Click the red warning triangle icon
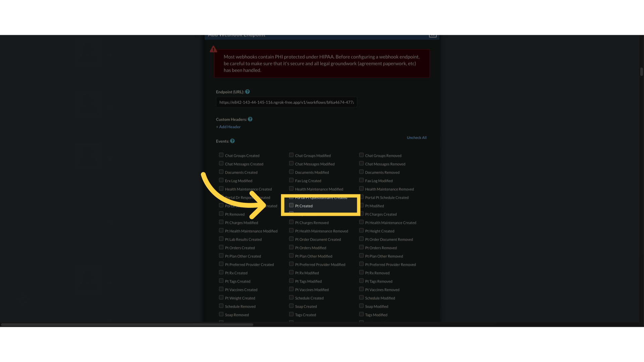Screen dimensions: 644x362 [x=214, y=49]
